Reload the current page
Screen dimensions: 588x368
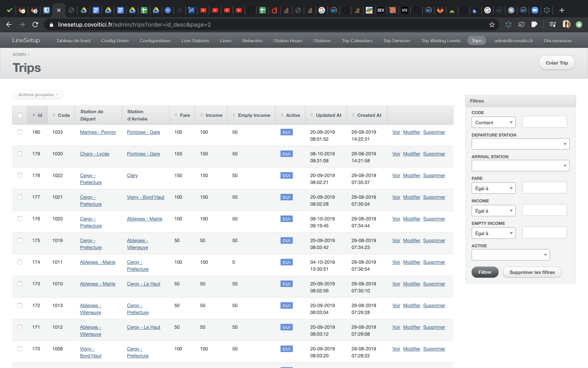[x=35, y=25]
